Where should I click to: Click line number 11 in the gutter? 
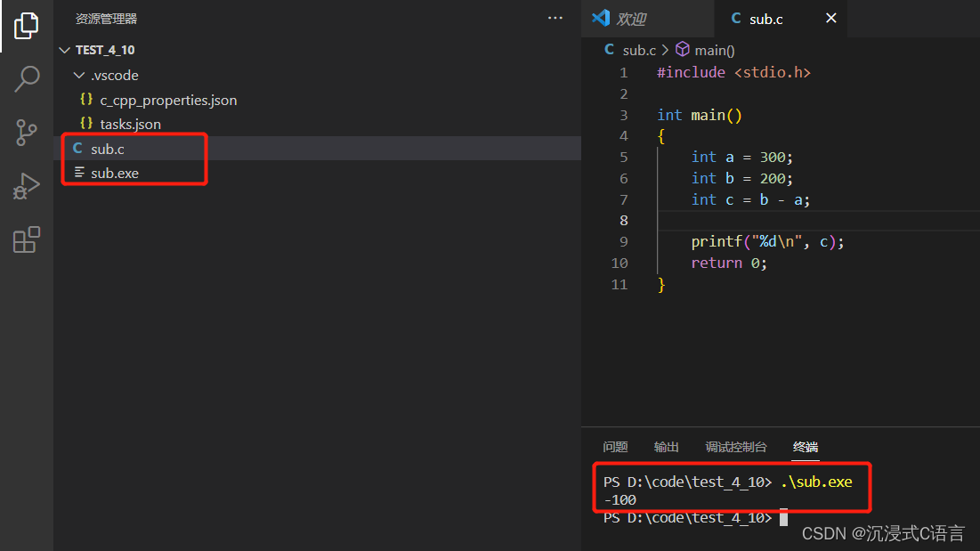(619, 284)
